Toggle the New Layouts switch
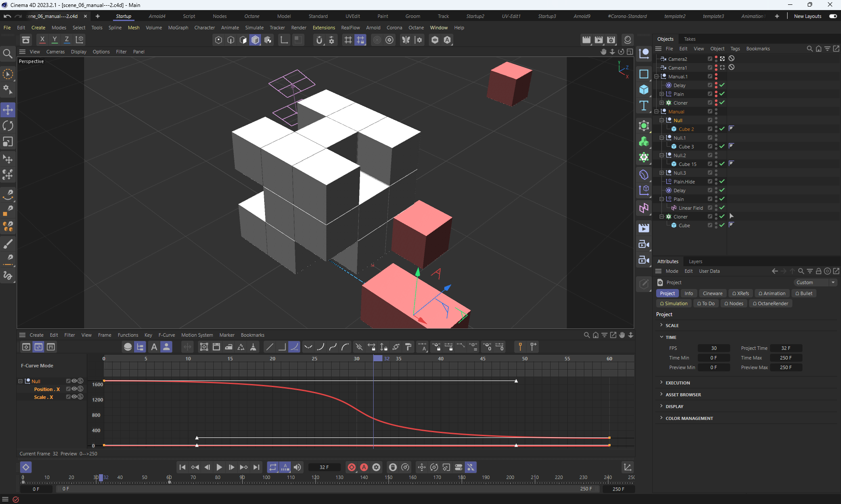 [x=833, y=16]
